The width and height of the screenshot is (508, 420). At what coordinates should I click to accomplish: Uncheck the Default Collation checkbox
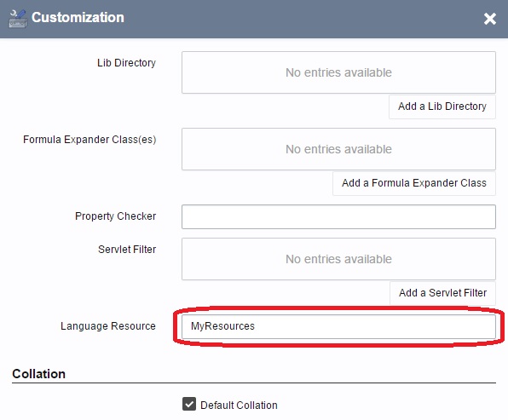point(189,404)
